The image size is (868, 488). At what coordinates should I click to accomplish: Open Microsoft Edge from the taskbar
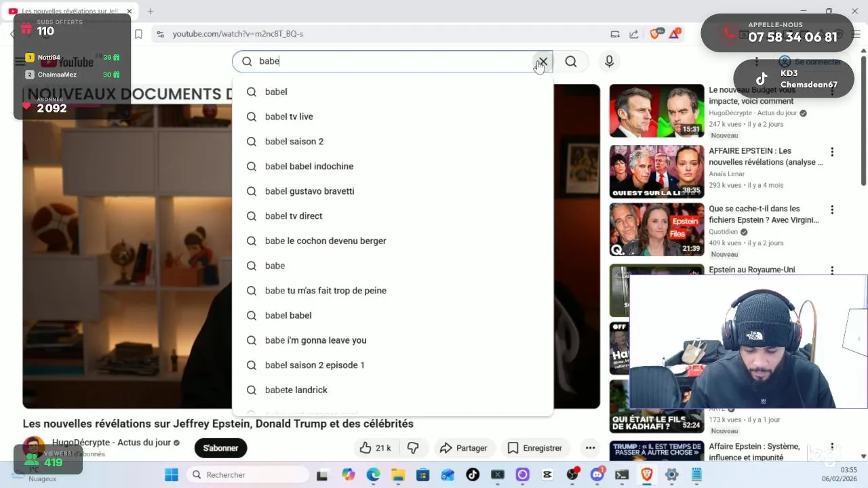(x=374, y=475)
